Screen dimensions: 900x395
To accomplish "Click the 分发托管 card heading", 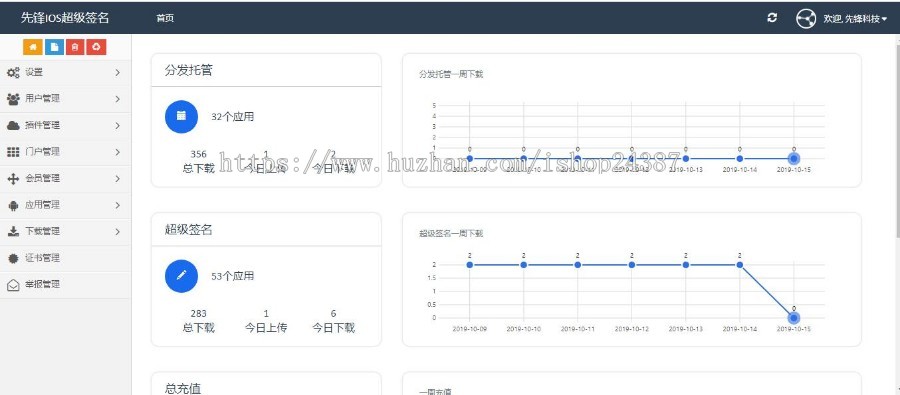I will tap(189, 71).
